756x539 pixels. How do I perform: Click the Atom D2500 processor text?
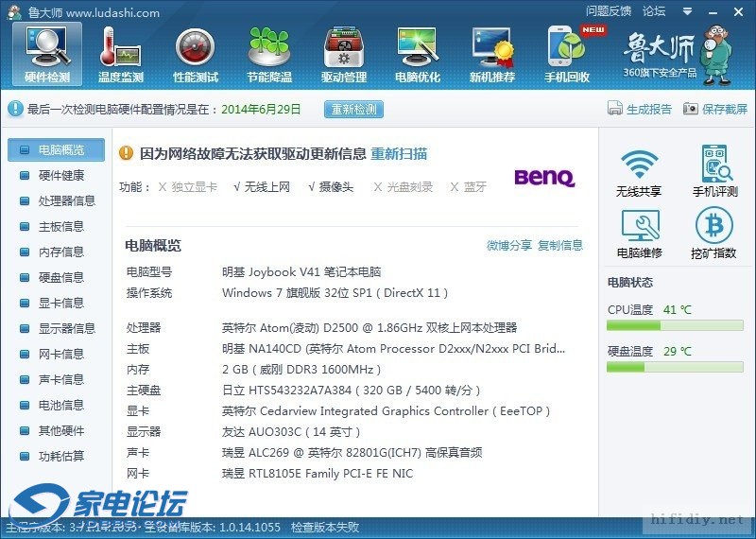369,328
